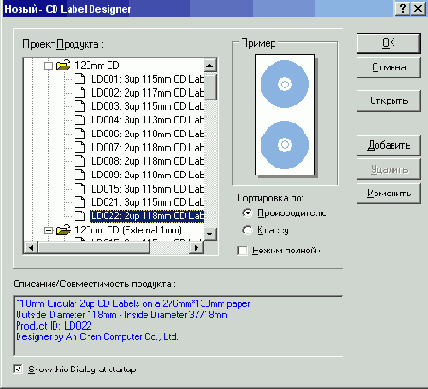Viewport: 428px width, 389px height.
Task: Select the 120mm CD folder icon
Action: [63, 65]
